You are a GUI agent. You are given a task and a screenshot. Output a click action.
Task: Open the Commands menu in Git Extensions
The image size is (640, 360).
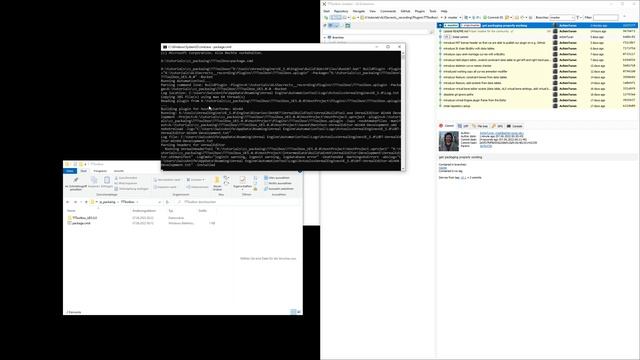coord(388,11)
